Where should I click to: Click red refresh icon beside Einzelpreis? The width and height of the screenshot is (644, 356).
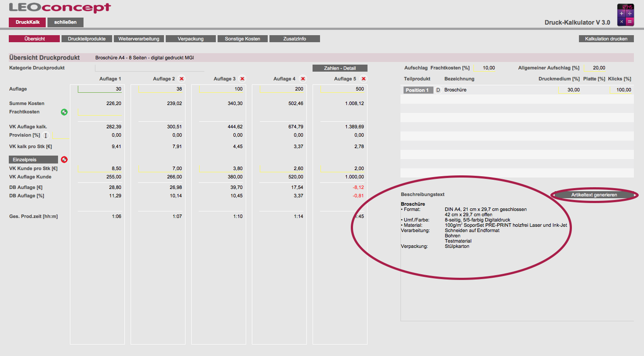tap(64, 160)
